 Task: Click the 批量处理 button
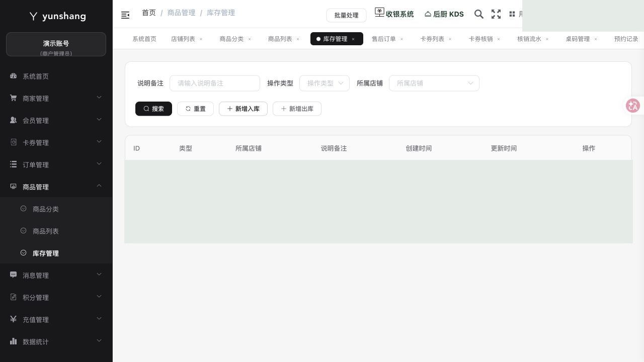coord(346,15)
